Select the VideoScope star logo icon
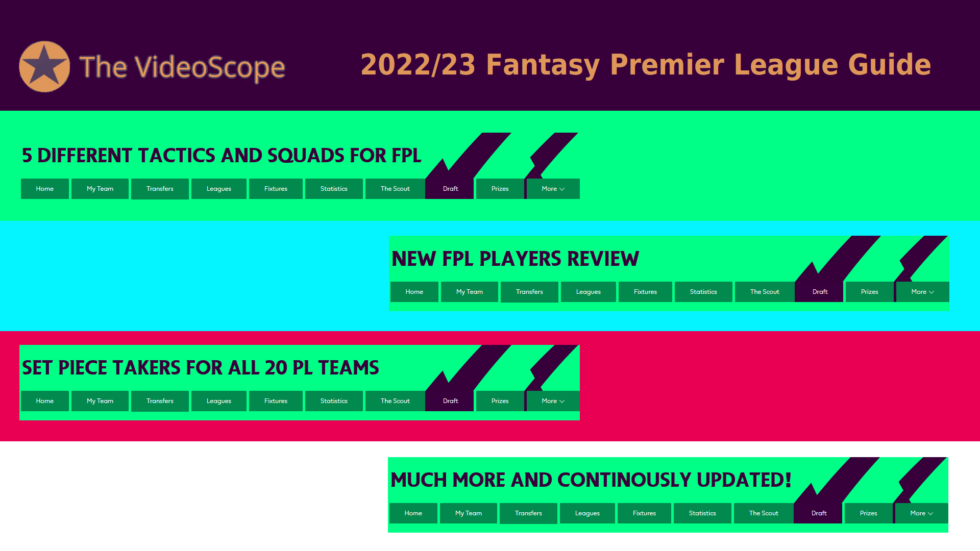 (44, 66)
